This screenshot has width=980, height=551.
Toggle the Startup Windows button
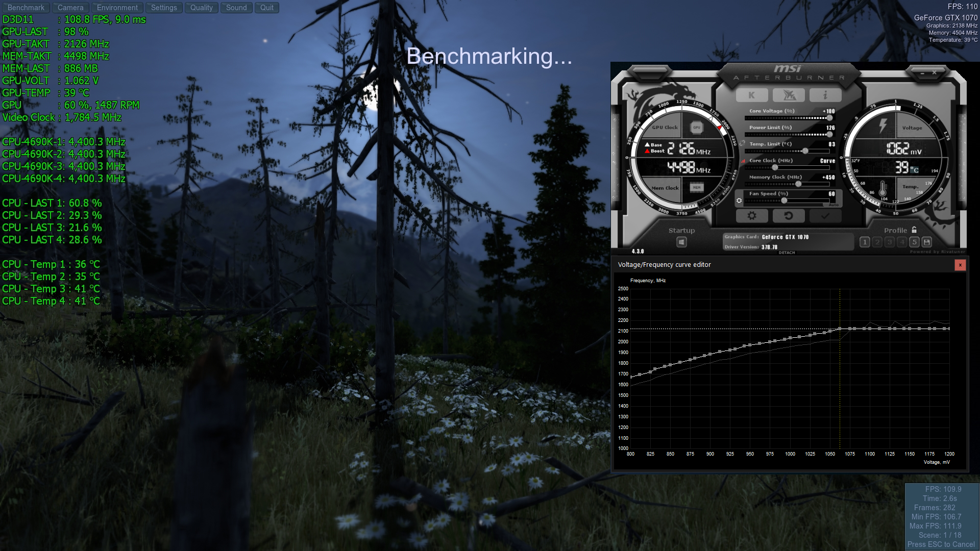(681, 242)
